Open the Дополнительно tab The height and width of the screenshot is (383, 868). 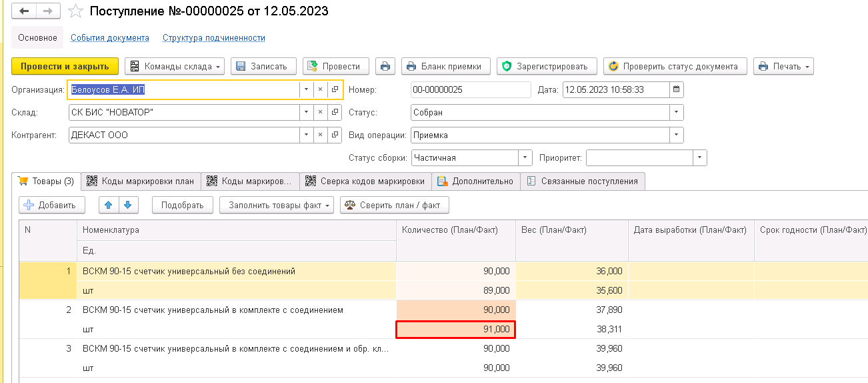coord(476,181)
